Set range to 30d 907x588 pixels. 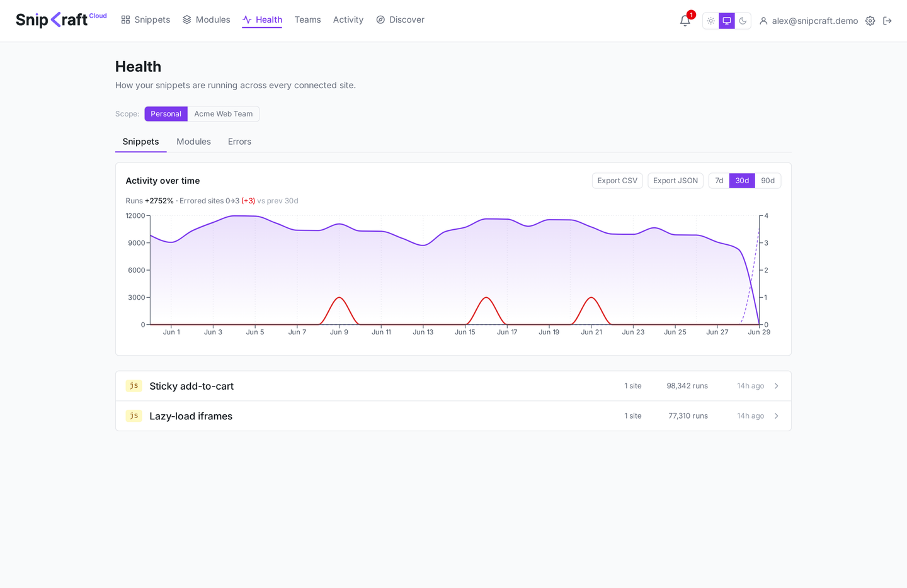point(742,181)
